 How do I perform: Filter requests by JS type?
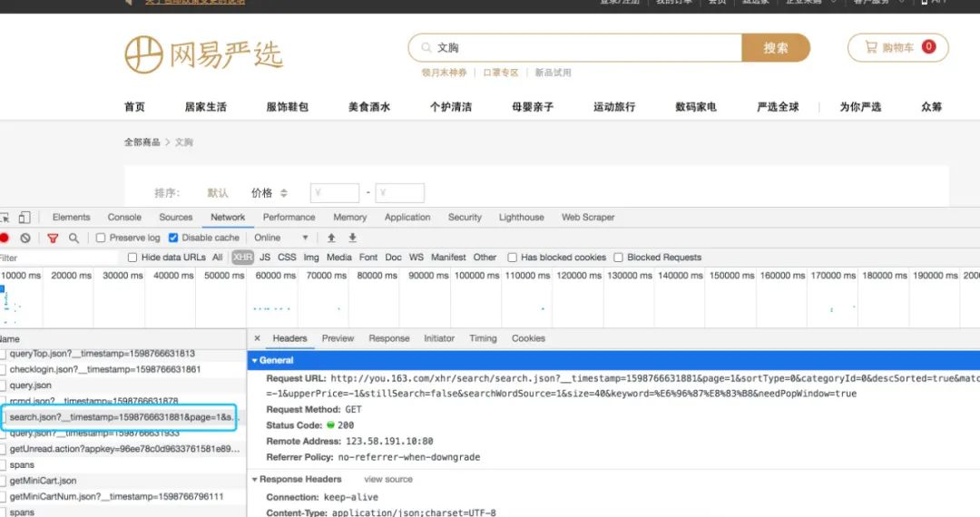(265, 258)
